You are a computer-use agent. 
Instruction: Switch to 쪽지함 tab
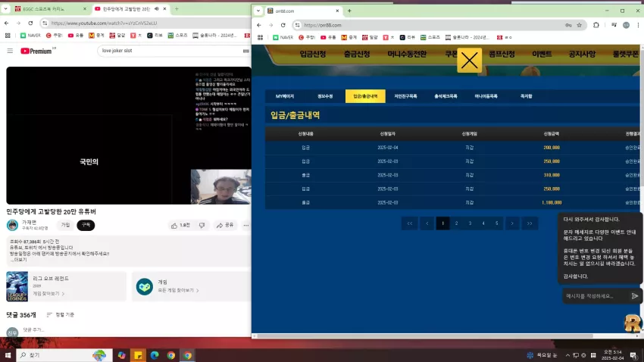coord(526,96)
